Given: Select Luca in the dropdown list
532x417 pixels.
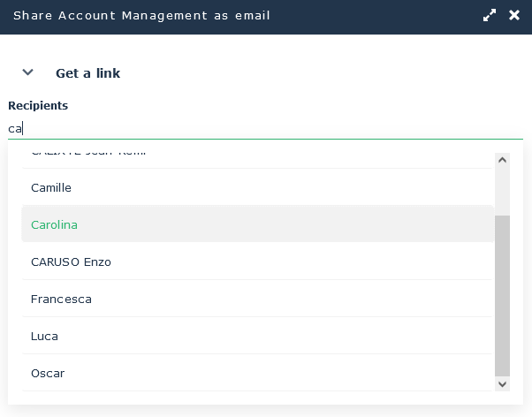Looking at the screenshot, I should pyautogui.click(x=44, y=336).
